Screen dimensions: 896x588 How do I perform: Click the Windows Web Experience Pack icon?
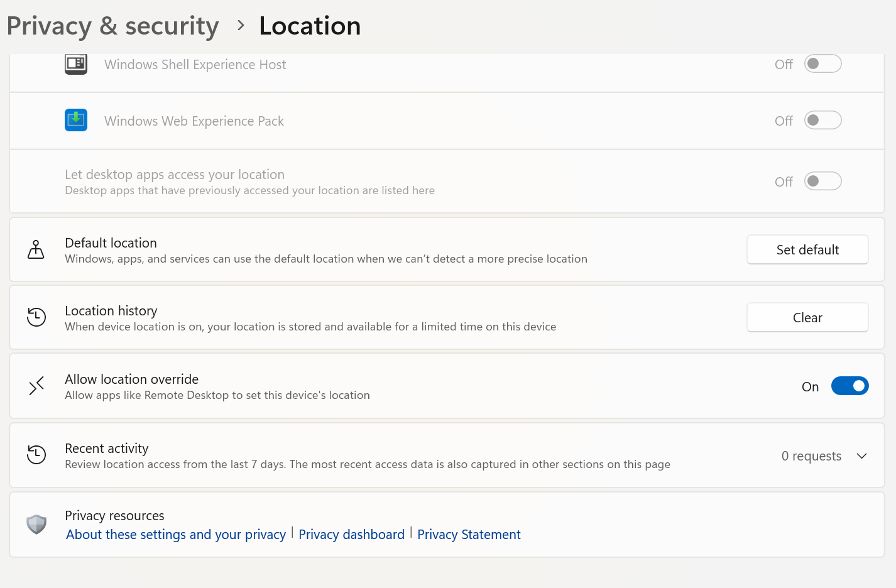(x=75, y=120)
